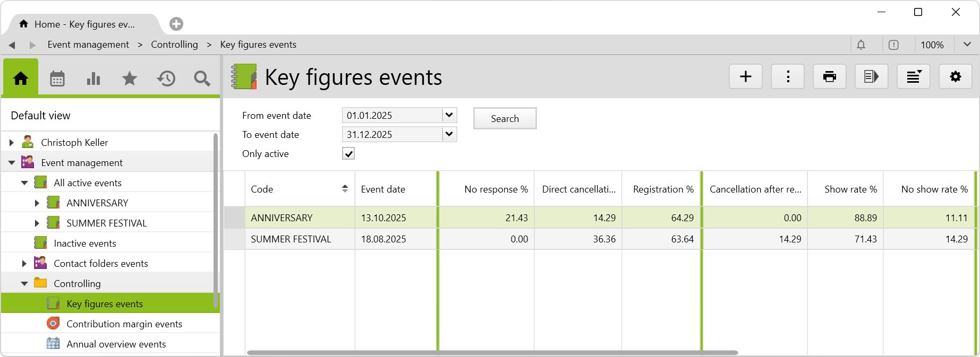
Task: Open Contribution margin events in tree
Action: pos(124,324)
